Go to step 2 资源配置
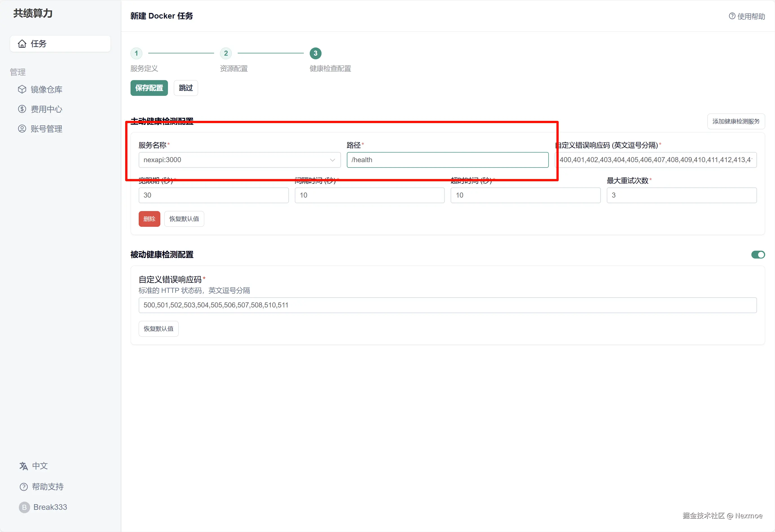The width and height of the screenshot is (775, 532). 226,53
